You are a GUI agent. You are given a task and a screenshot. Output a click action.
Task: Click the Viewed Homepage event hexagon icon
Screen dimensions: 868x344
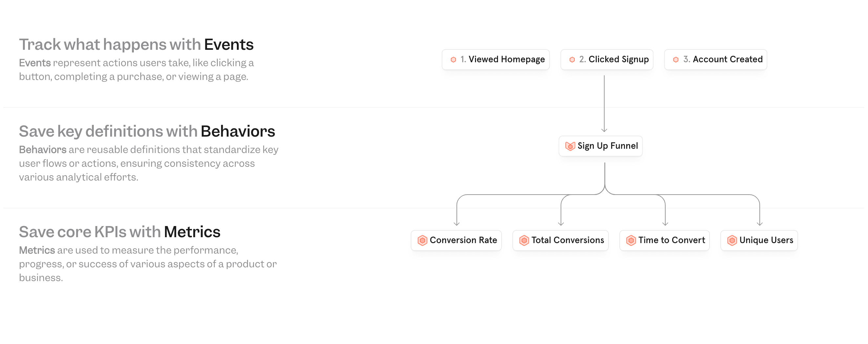[453, 60]
